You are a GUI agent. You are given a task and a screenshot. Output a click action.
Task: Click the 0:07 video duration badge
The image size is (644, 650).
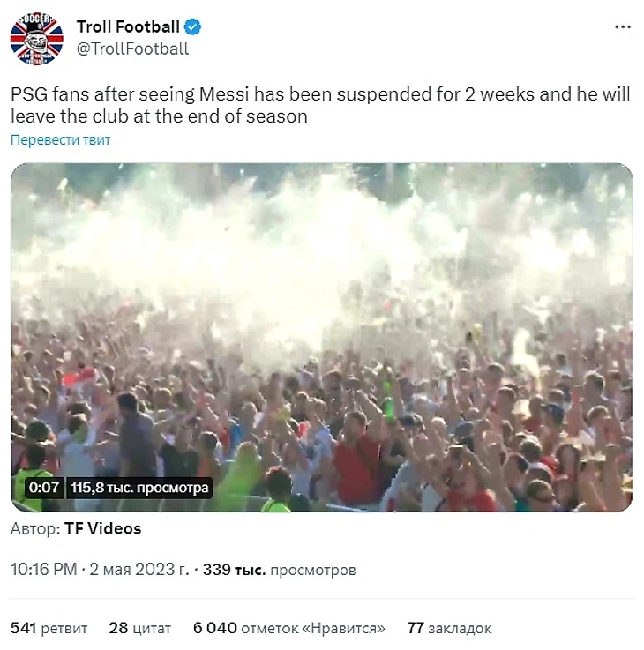pyautogui.click(x=43, y=487)
